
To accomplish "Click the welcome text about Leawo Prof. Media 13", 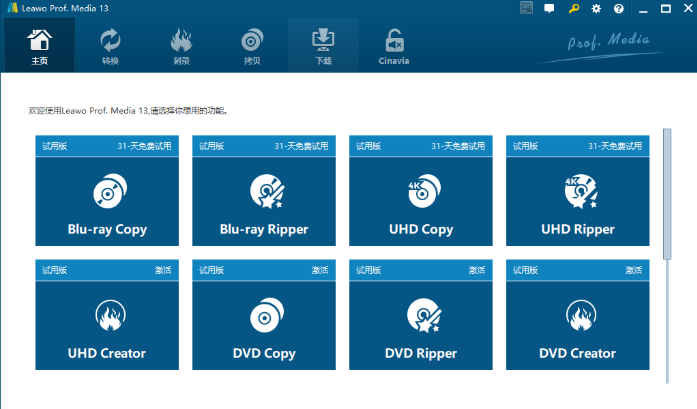I will pyautogui.click(x=128, y=111).
